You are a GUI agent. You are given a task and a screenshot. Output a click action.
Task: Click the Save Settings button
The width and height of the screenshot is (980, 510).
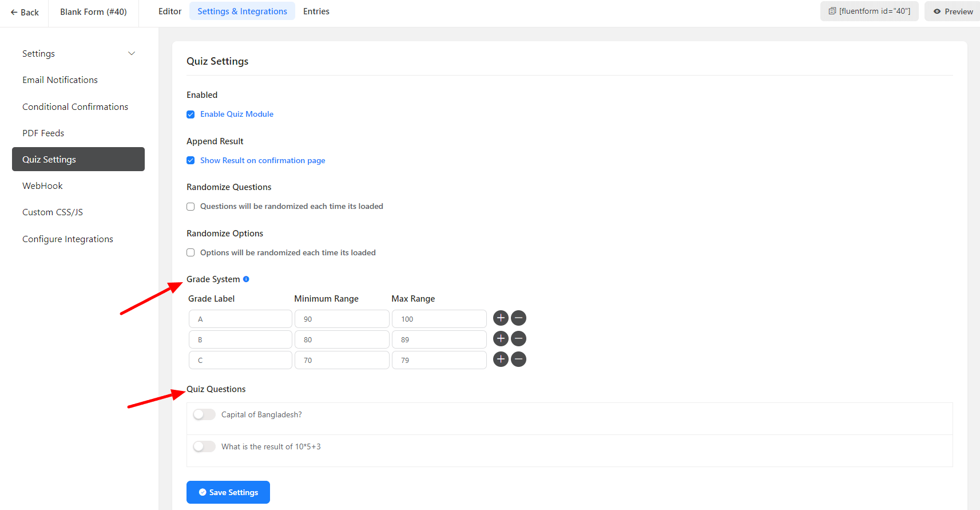click(x=228, y=492)
